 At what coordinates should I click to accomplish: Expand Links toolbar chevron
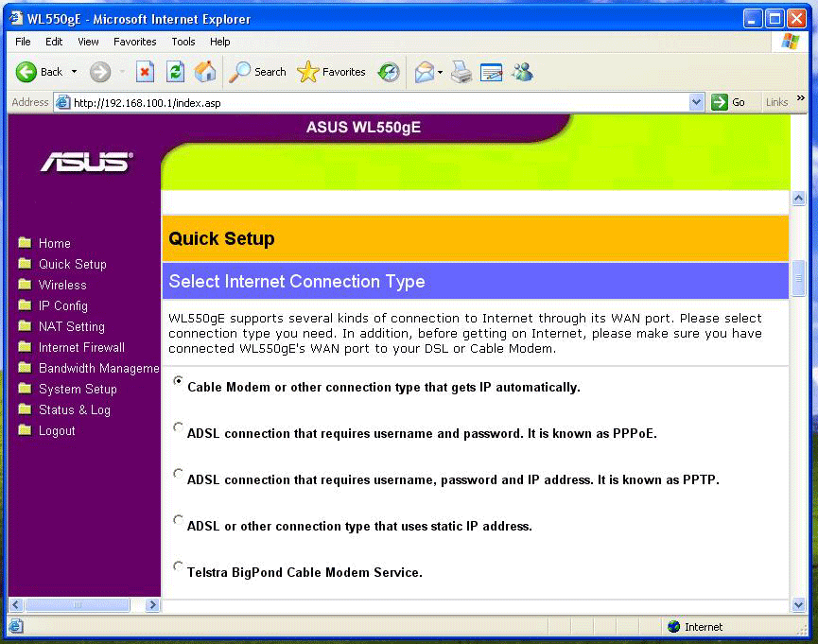(x=801, y=98)
